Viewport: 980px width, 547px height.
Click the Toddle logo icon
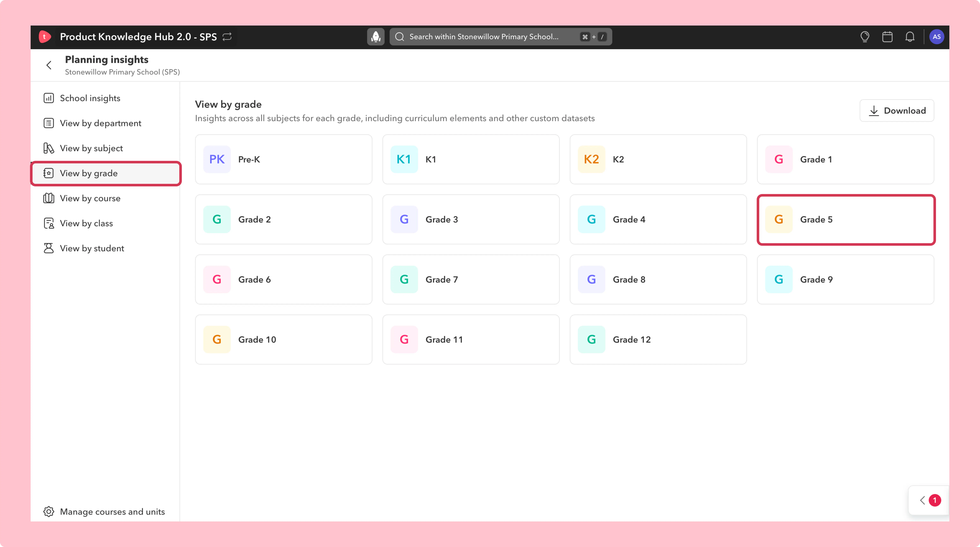pos(45,37)
